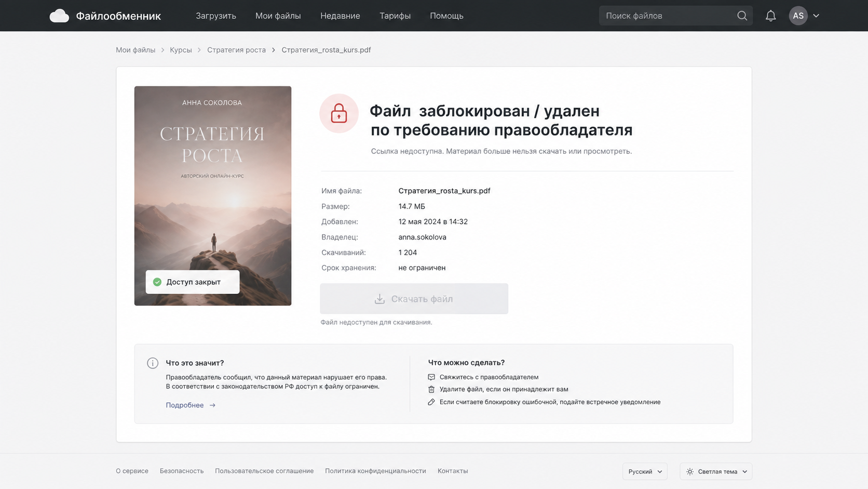Open the Русский language dropdown
The height and width of the screenshot is (489, 868).
click(x=645, y=471)
